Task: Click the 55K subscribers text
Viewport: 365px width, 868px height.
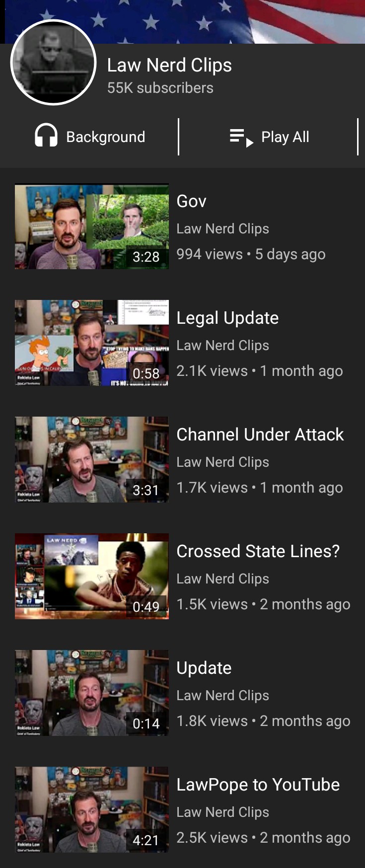Action: point(160,88)
